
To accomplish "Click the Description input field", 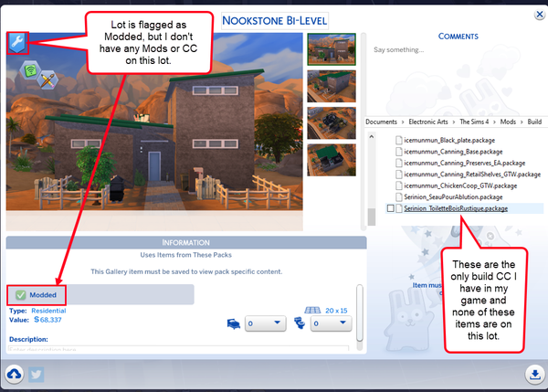I will tap(178, 349).
